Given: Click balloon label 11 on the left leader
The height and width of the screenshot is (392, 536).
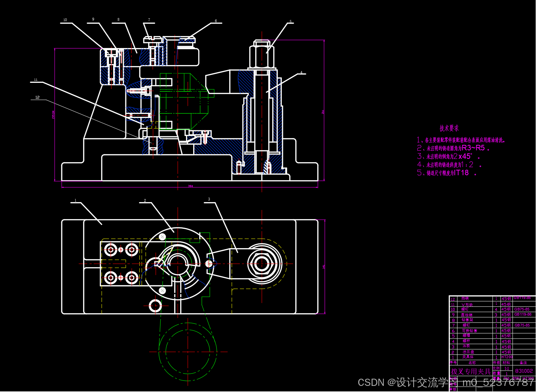Looking at the screenshot, I should coord(36,80).
